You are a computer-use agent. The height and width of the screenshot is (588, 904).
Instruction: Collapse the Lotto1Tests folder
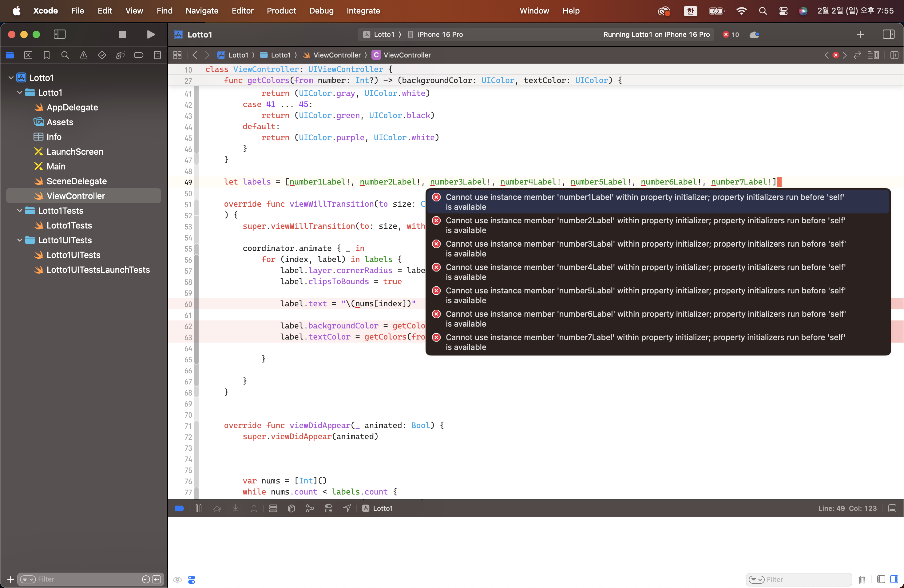[20, 210]
